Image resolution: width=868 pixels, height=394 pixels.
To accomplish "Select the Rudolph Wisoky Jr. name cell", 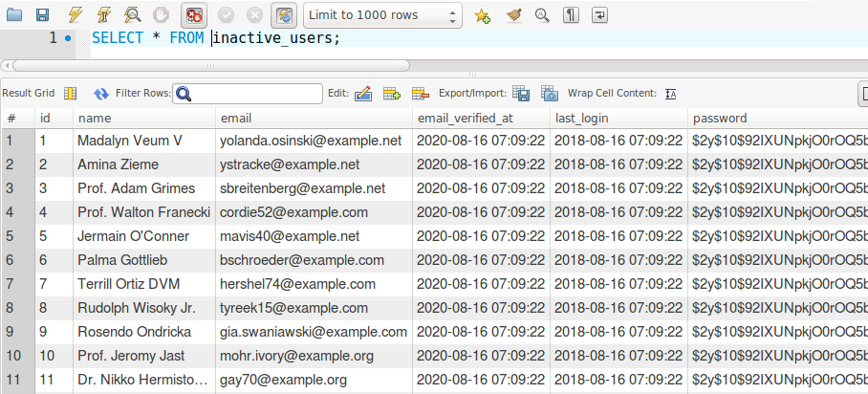I will (x=144, y=308).
